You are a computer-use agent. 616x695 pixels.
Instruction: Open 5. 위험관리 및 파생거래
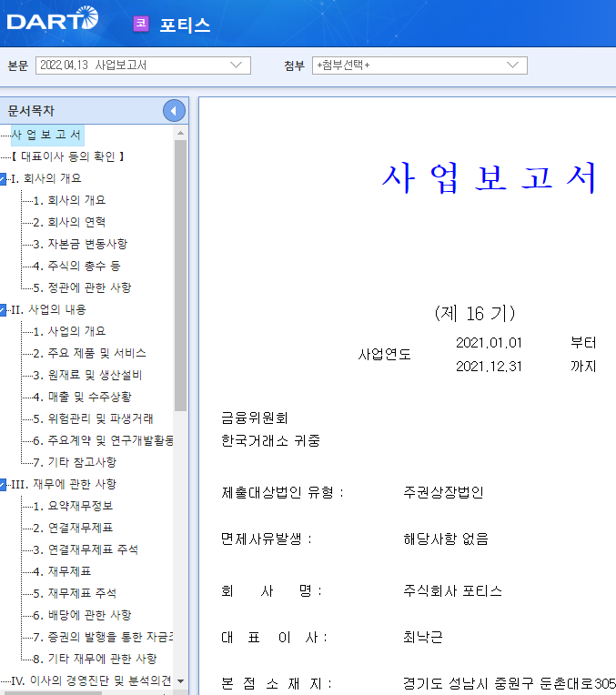93,418
